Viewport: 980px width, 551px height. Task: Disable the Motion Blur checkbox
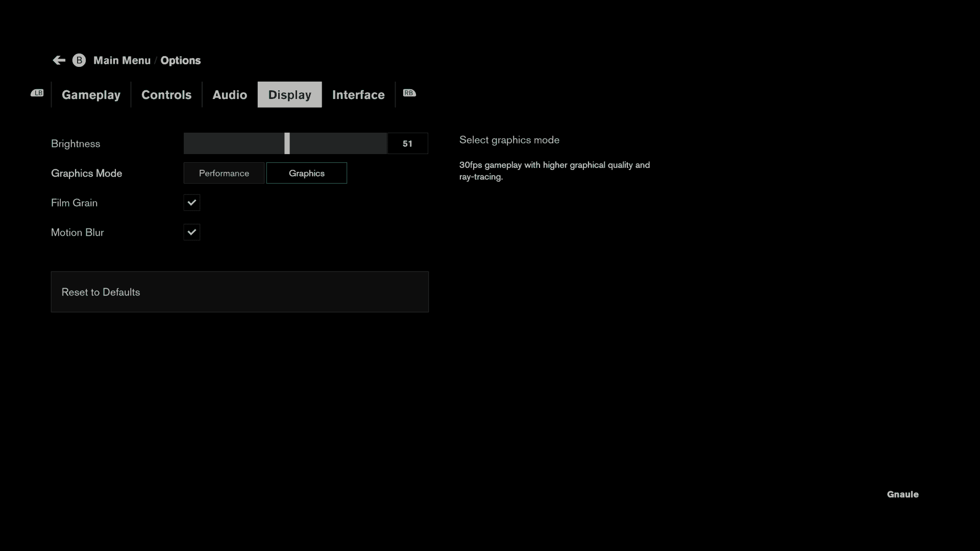pyautogui.click(x=192, y=232)
